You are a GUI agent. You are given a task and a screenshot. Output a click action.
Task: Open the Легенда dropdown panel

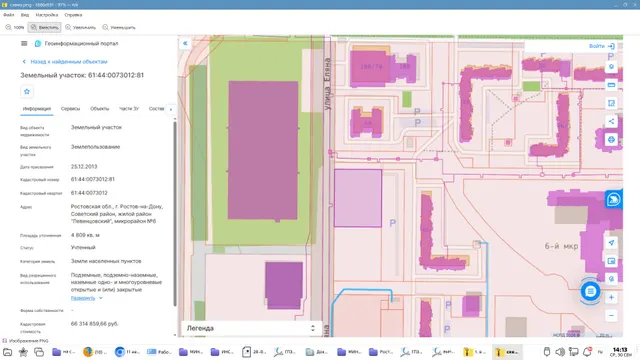coord(251,328)
